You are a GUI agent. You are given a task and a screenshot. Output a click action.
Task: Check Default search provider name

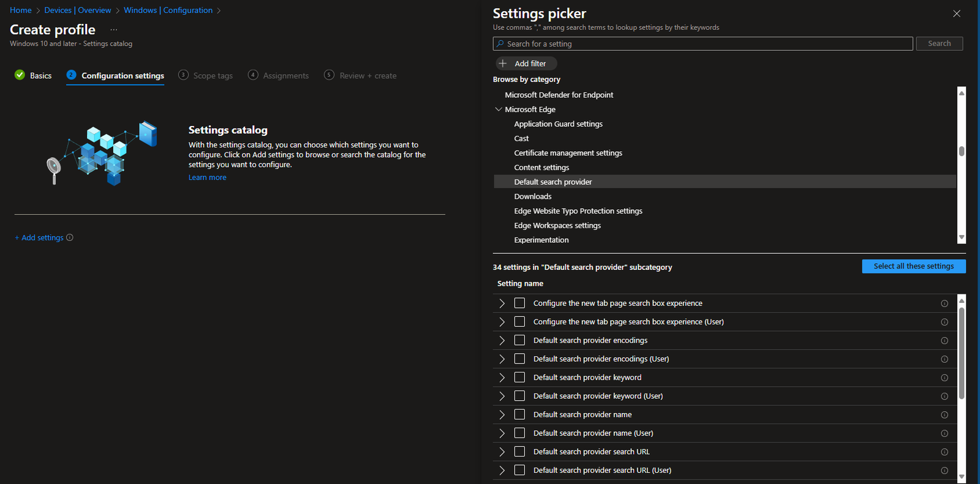(520, 414)
